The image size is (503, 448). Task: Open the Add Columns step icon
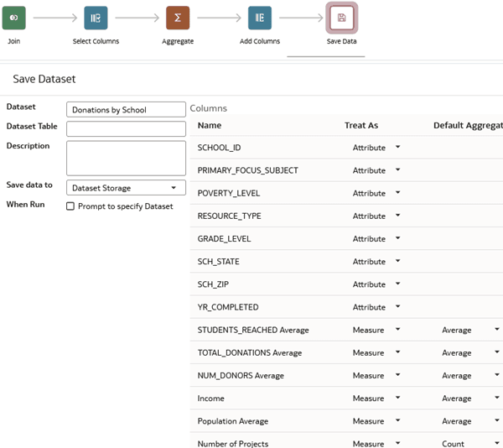(260, 18)
